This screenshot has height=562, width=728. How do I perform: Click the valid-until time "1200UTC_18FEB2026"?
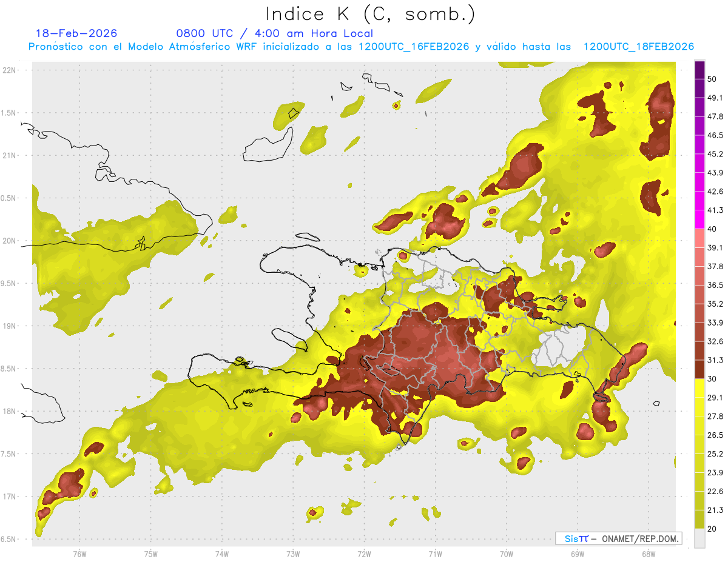click(639, 47)
